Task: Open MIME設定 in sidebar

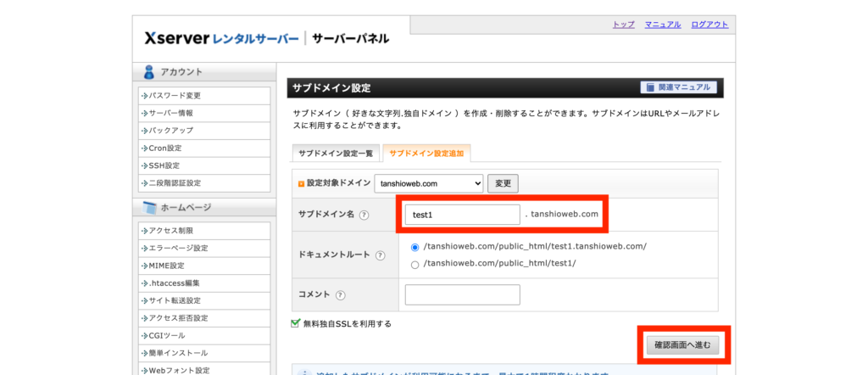Action: (x=204, y=266)
